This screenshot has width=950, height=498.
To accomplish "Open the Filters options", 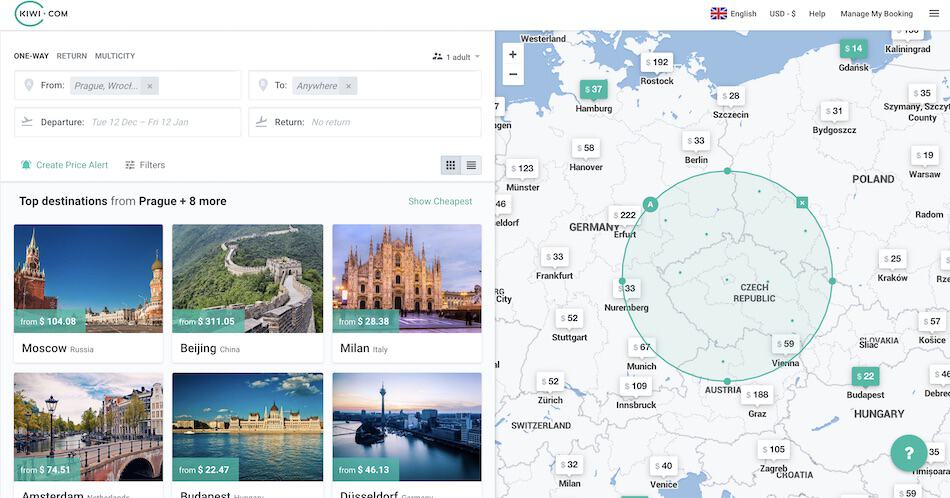I will (145, 165).
